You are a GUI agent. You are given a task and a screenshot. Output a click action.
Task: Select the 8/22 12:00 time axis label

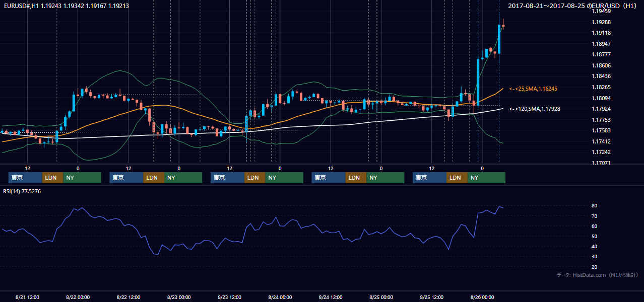coord(128,297)
